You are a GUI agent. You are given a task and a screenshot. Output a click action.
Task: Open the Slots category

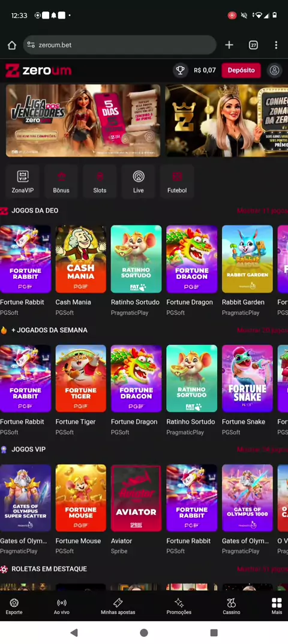click(x=100, y=181)
